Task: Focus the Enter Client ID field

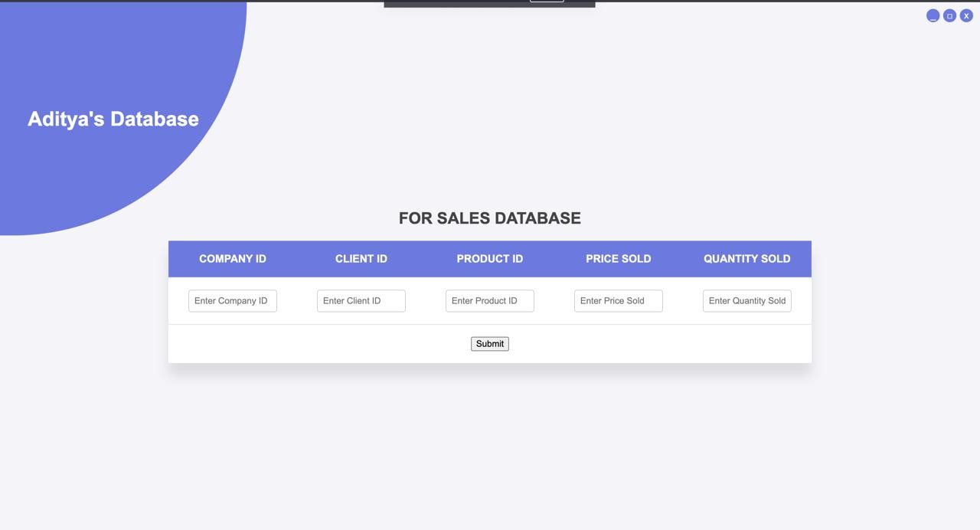Action: pyautogui.click(x=361, y=301)
